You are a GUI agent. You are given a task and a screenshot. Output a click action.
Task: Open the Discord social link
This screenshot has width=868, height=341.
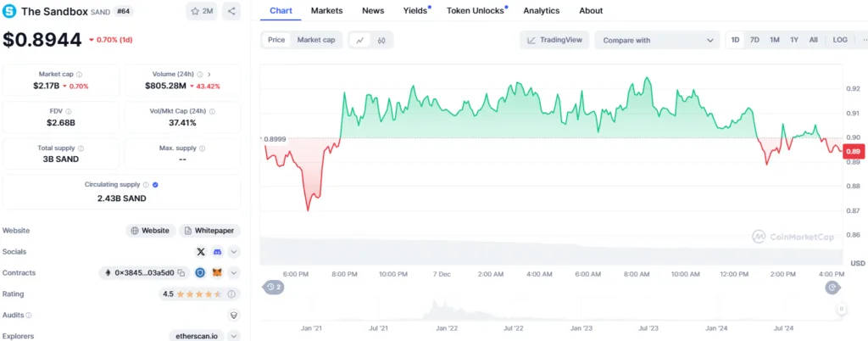tap(218, 252)
